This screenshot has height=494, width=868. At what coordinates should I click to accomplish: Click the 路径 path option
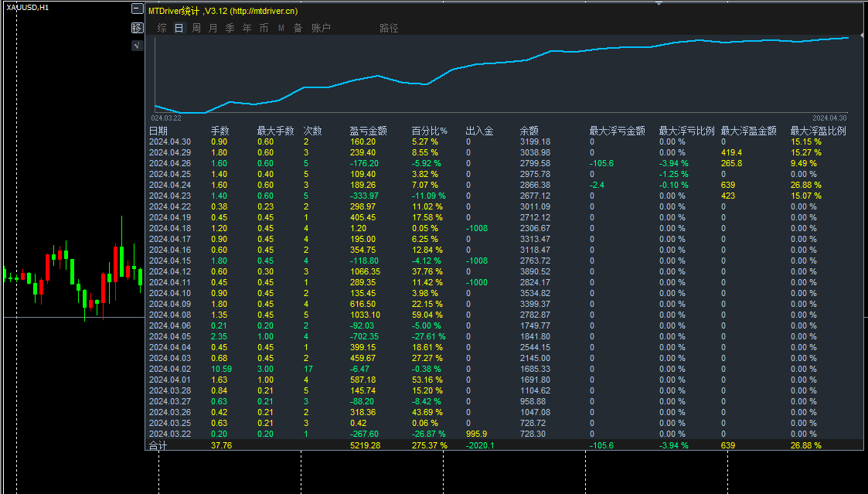coord(388,28)
